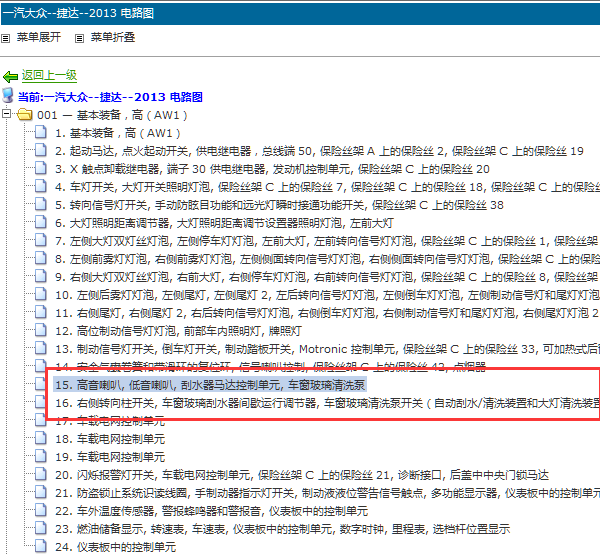600x555 pixels.
Task: Click the 菜单展开 expand all text
Action: click(x=39, y=38)
